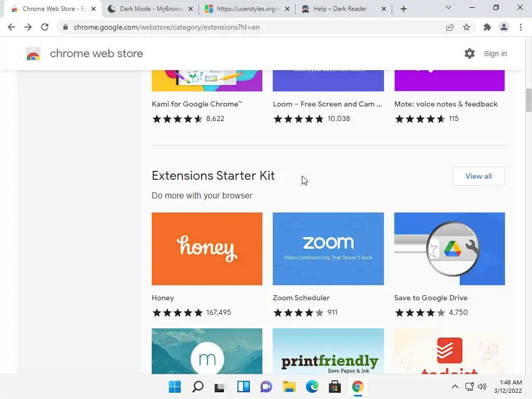The width and height of the screenshot is (532, 399).
Task: Open Widgets from taskbar
Action: [x=243, y=387]
